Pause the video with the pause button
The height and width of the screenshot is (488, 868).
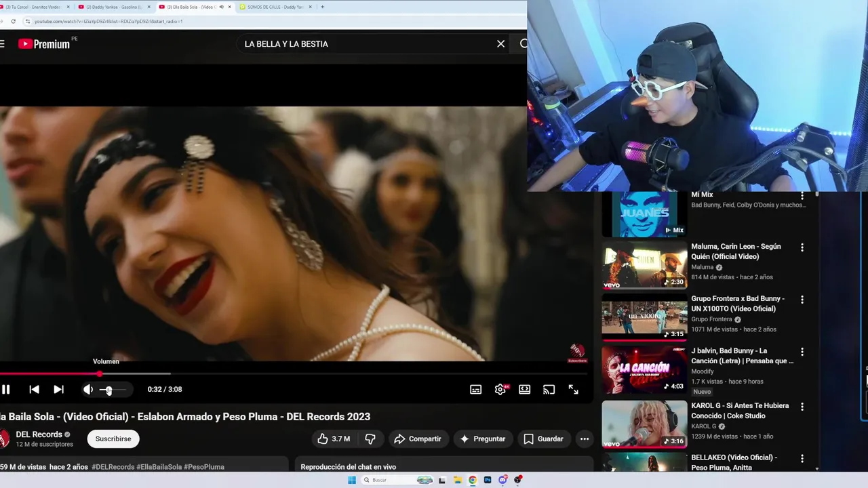(x=5, y=389)
